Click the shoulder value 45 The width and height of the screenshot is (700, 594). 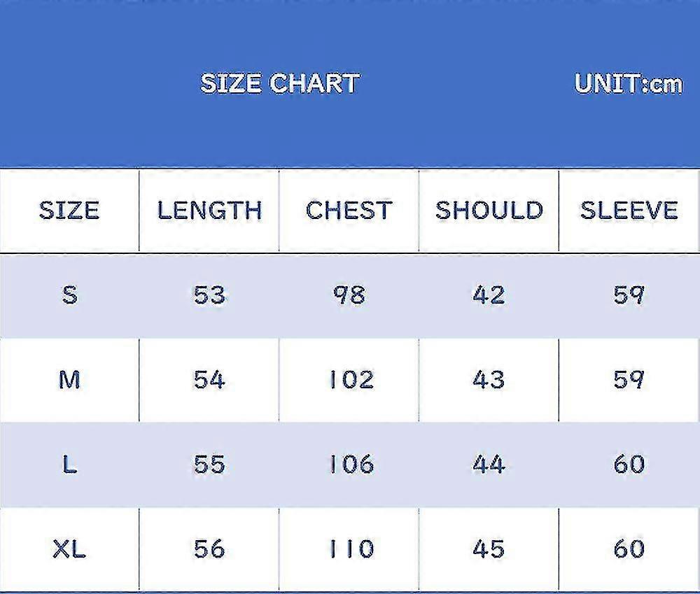[x=489, y=549]
